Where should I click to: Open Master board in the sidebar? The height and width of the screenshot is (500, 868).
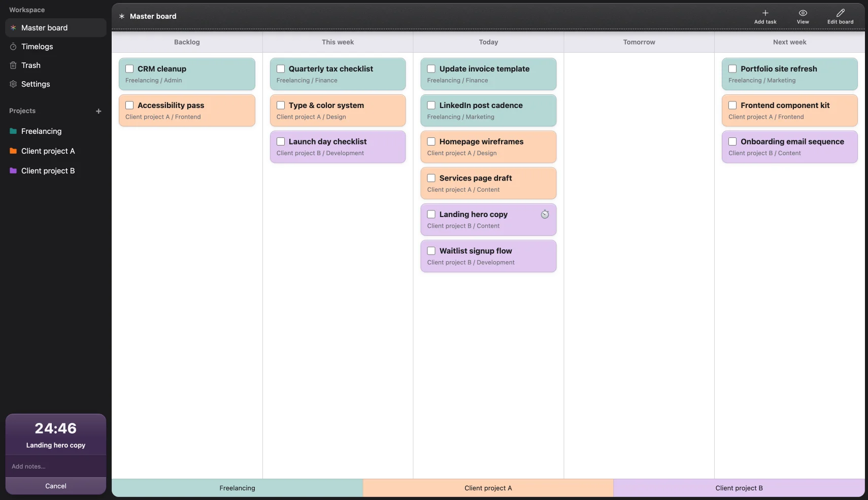56,28
